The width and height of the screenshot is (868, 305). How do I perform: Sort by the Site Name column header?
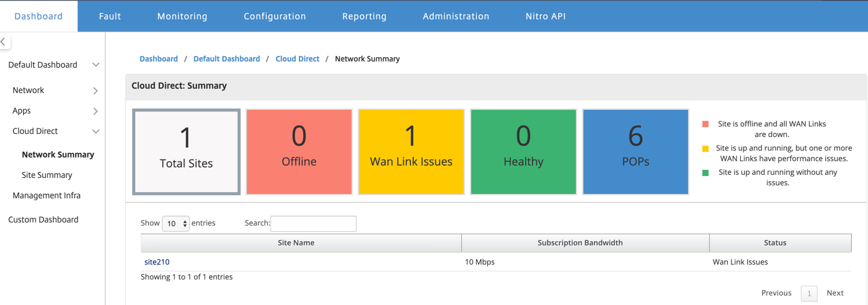301,243
